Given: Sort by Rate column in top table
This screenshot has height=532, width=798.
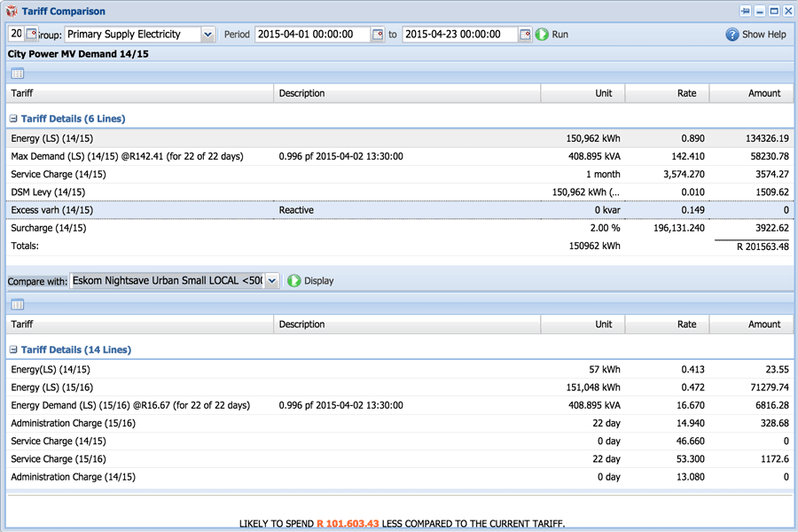Looking at the screenshot, I should [667, 93].
